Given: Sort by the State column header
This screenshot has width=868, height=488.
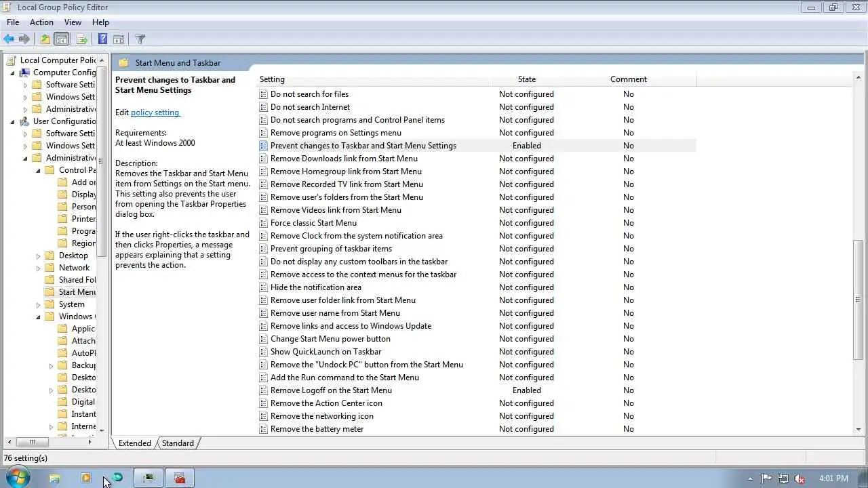Looking at the screenshot, I should pyautogui.click(x=526, y=79).
